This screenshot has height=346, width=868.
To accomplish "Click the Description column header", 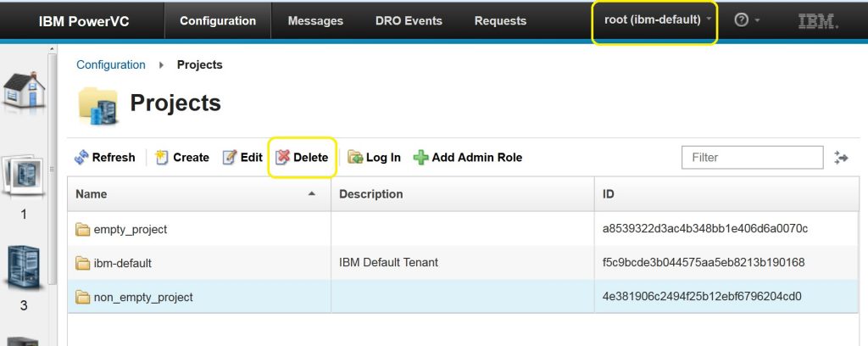I will (x=463, y=194).
